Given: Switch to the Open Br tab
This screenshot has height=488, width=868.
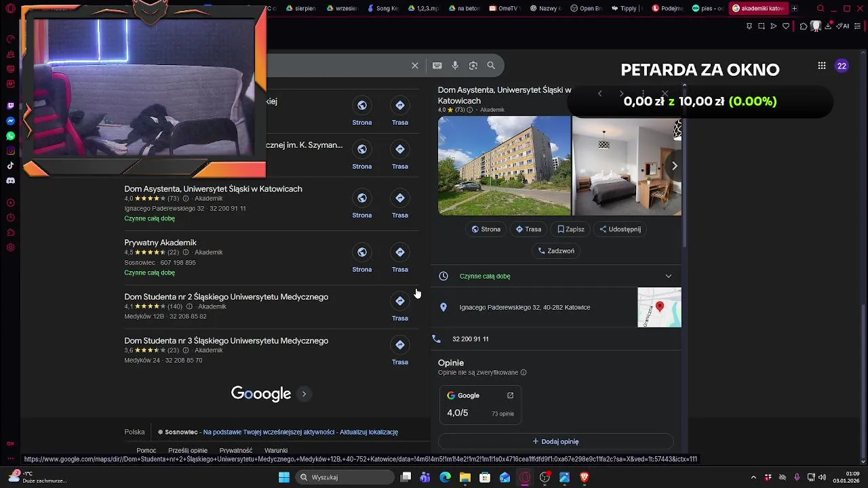Looking at the screenshot, I should click(x=586, y=8).
